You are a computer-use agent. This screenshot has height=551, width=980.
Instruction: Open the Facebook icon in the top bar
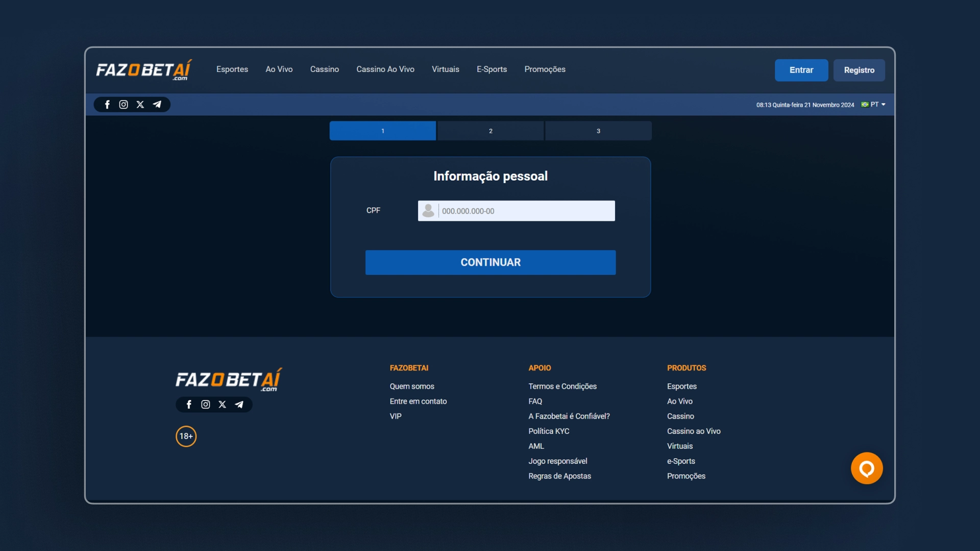tap(107, 105)
